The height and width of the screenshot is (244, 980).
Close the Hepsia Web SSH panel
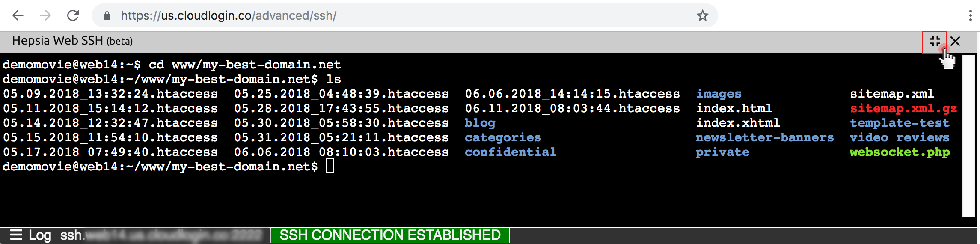955,42
